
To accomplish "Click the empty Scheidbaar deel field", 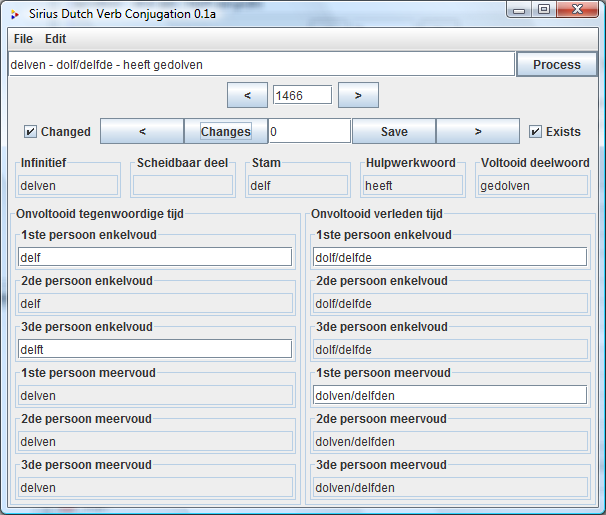I will [183, 185].
